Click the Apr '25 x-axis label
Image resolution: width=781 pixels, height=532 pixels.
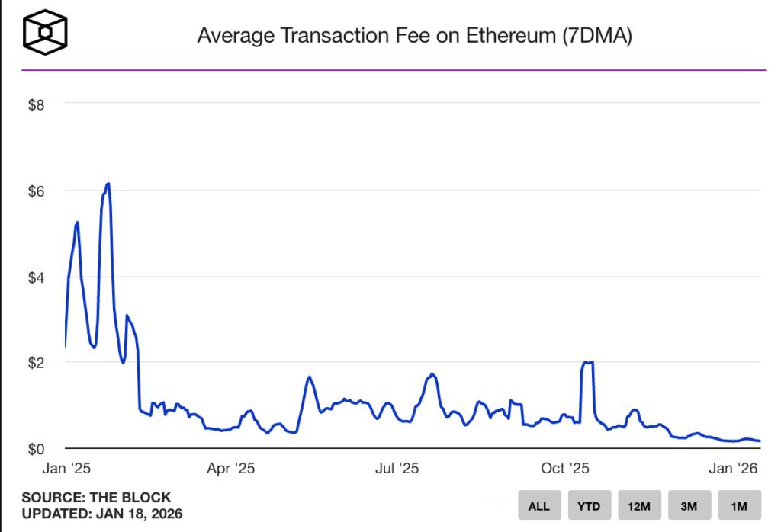230,469
